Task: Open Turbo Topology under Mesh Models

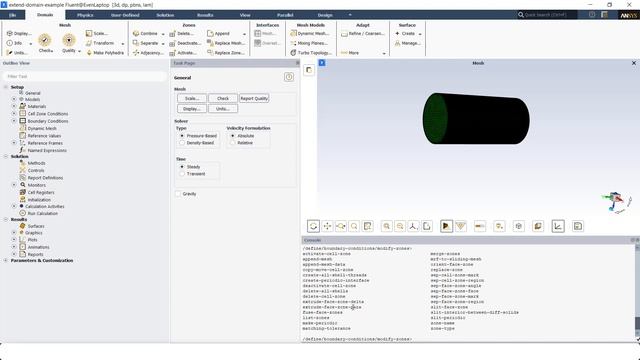Action: (x=311, y=53)
